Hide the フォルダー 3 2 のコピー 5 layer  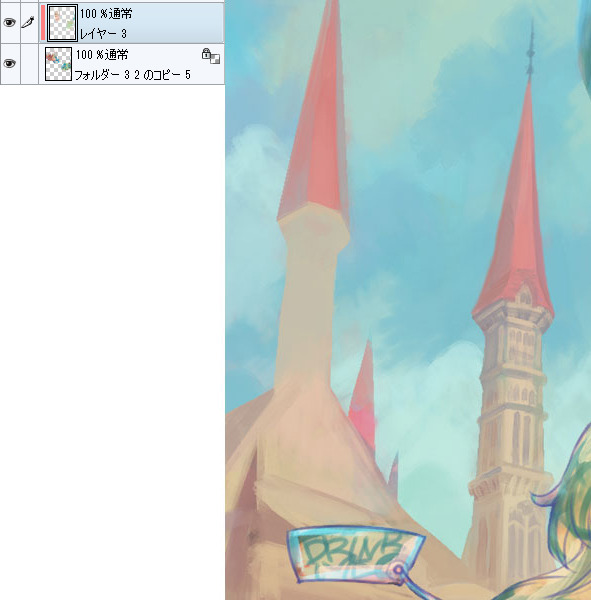click(10, 63)
